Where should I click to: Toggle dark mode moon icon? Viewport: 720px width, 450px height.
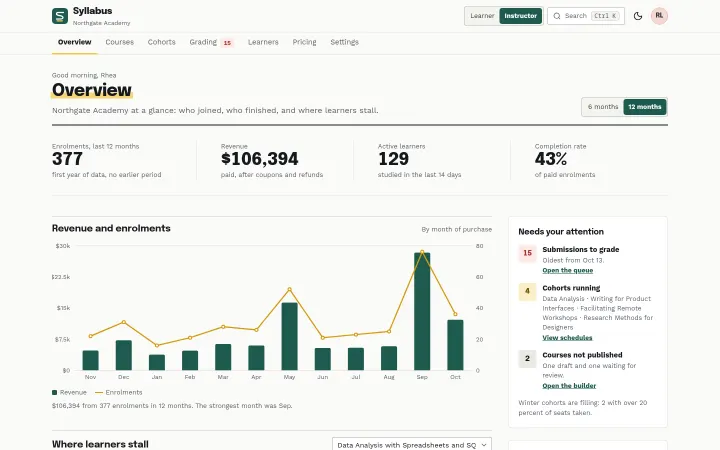point(638,16)
